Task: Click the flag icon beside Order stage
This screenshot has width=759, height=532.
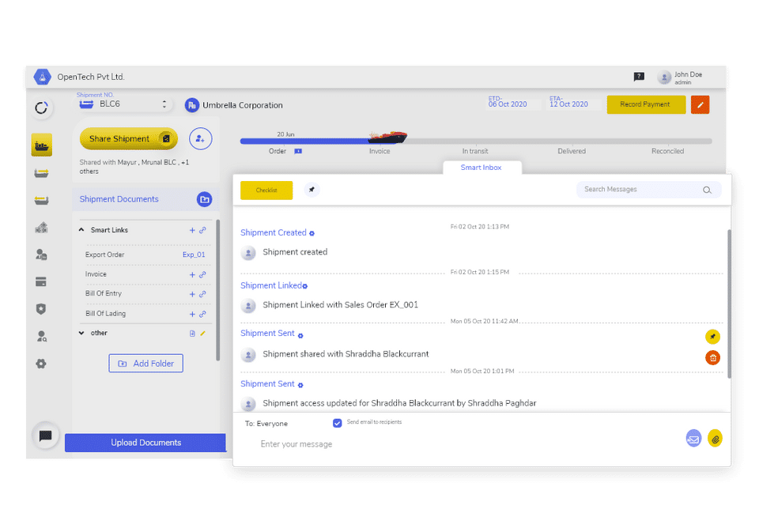Action: click(x=298, y=152)
